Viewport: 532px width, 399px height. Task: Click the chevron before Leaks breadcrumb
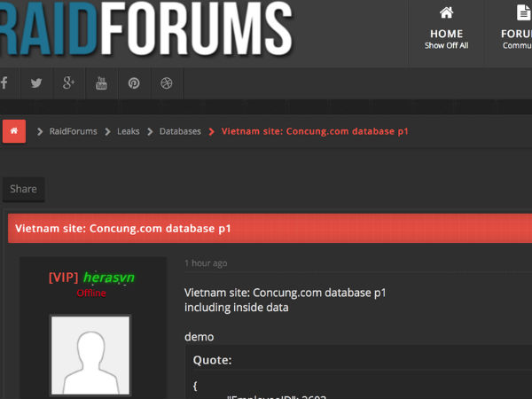coord(107,131)
